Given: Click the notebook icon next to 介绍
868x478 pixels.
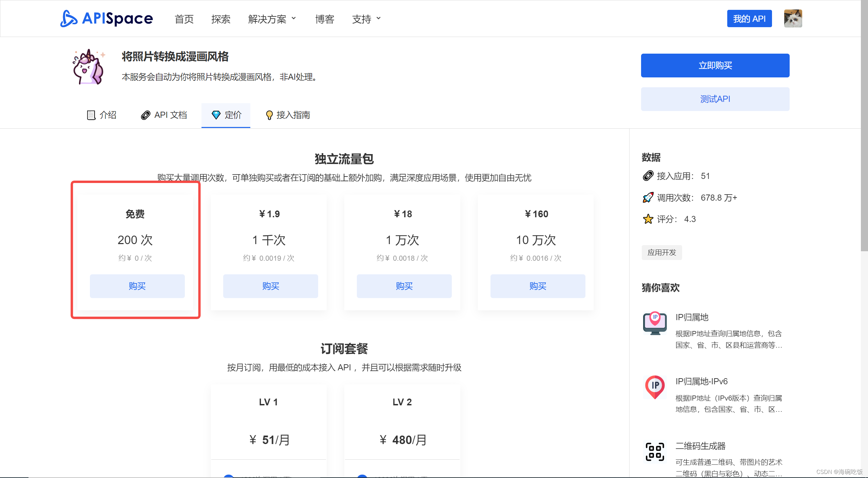Looking at the screenshot, I should click(x=91, y=115).
